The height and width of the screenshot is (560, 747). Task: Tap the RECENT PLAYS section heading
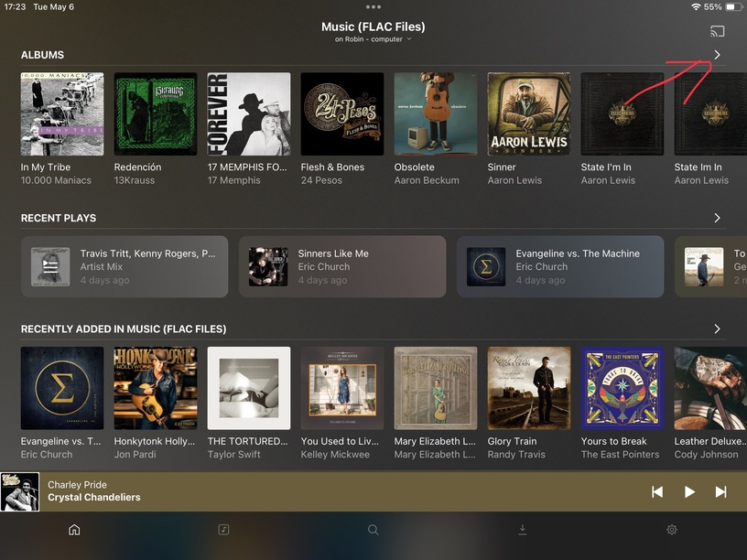pyautogui.click(x=58, y=218)
